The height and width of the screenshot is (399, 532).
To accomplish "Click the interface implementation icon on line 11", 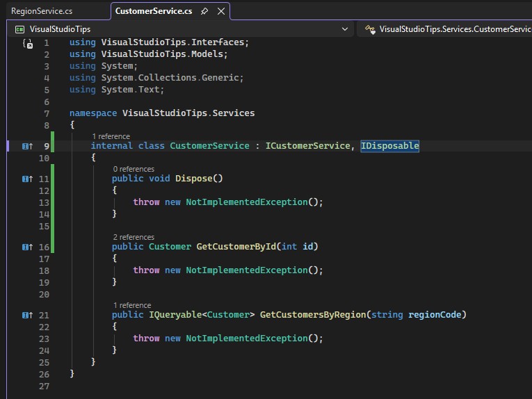I will [x=28, y=179].
